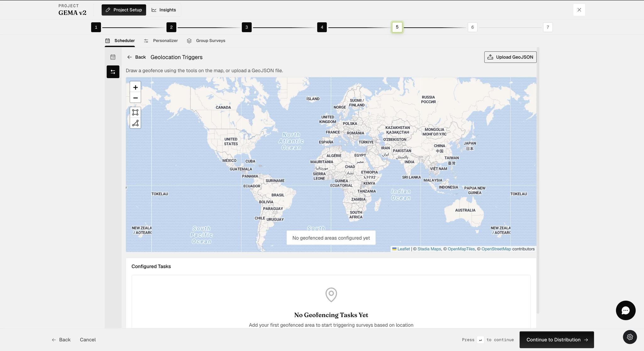Jump to step 6 of the wizard
Screen dimensions: 644x351
[472, 27]
